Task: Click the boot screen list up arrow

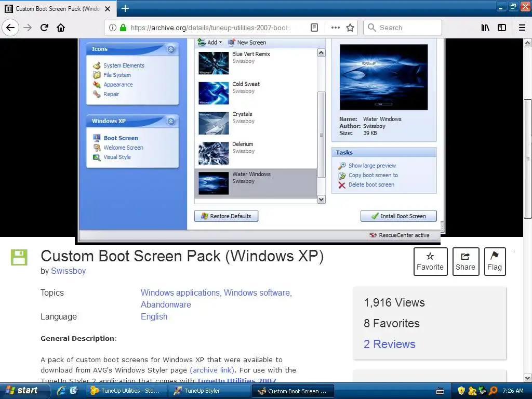Action: tap(321, 53)
